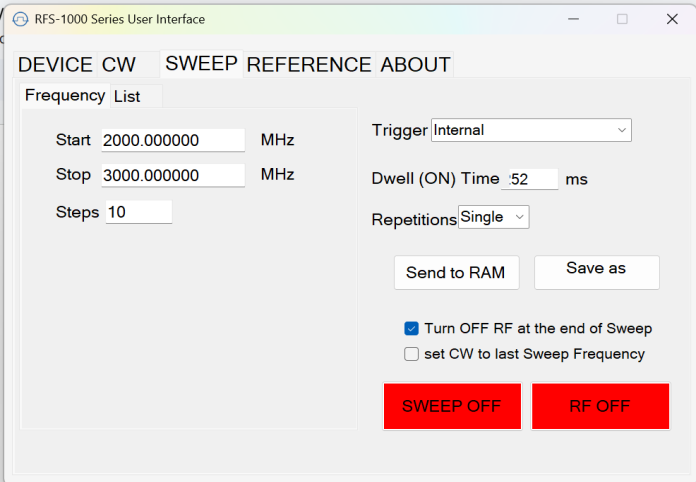Close the RFS-1000 window
Screen dimensions: 696x482
click(672, 19)
